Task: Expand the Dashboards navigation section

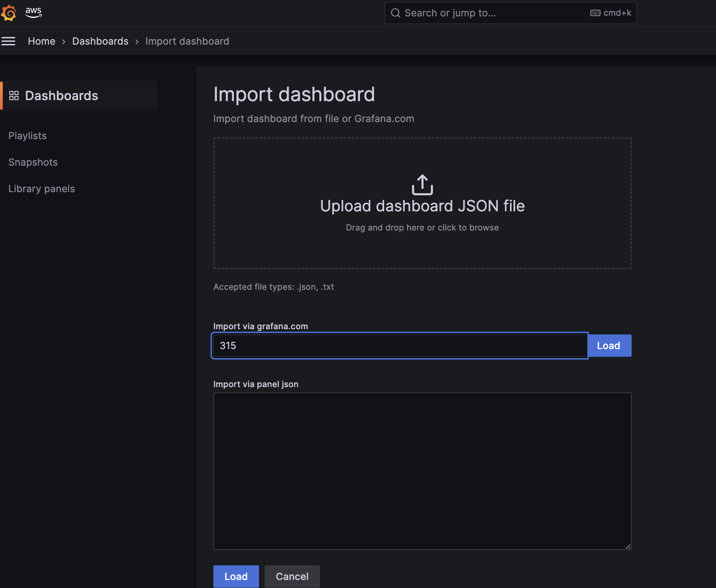Action: pos(61,95)
